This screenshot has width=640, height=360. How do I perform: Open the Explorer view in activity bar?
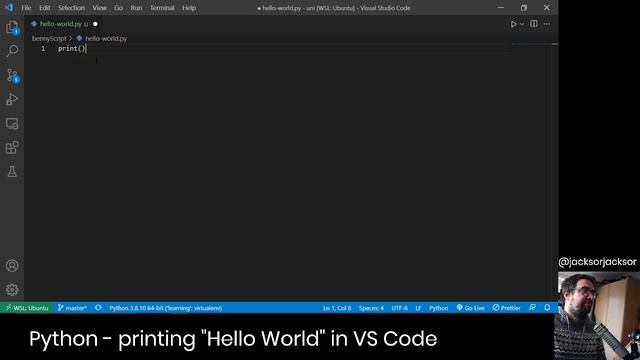coord(12,28)
